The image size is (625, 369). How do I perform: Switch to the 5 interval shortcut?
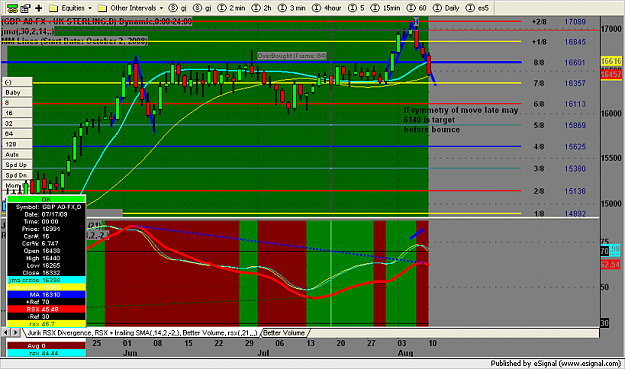356,8
